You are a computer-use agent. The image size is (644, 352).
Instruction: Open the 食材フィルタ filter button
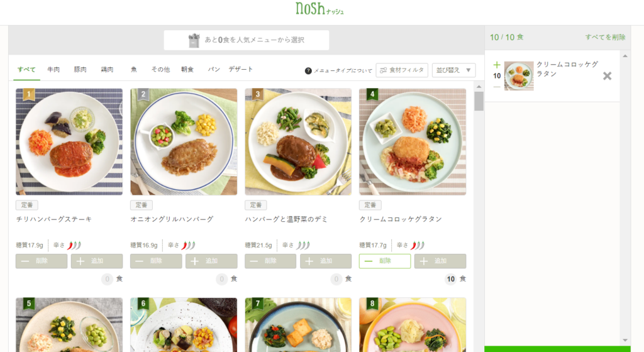pos(402,70)
